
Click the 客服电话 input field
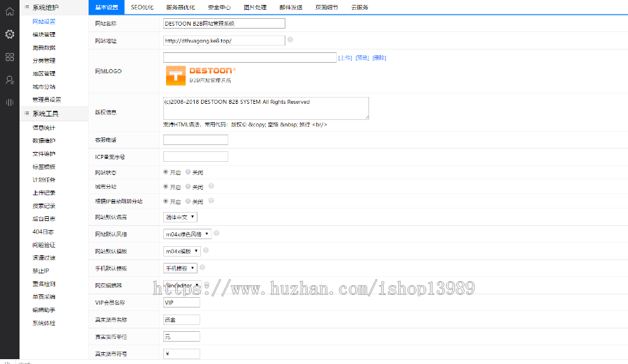point(195,139)
